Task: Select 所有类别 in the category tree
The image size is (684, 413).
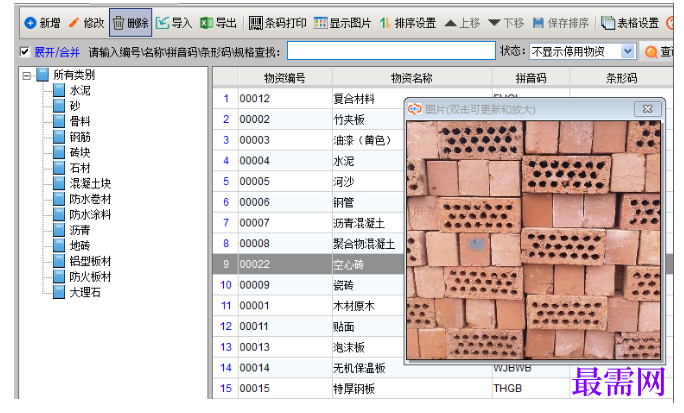Action: (74, 75)
